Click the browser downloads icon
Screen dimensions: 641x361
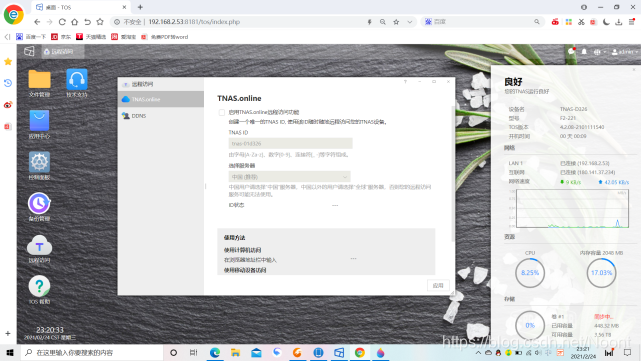(x=619, y=22)
